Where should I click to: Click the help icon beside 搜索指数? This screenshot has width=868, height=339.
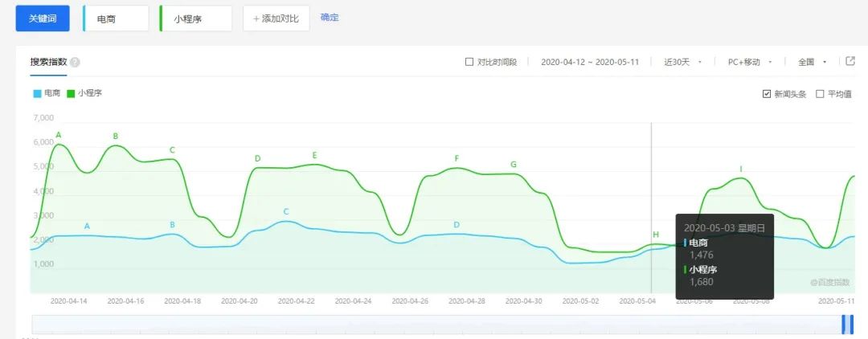[76, 63]
